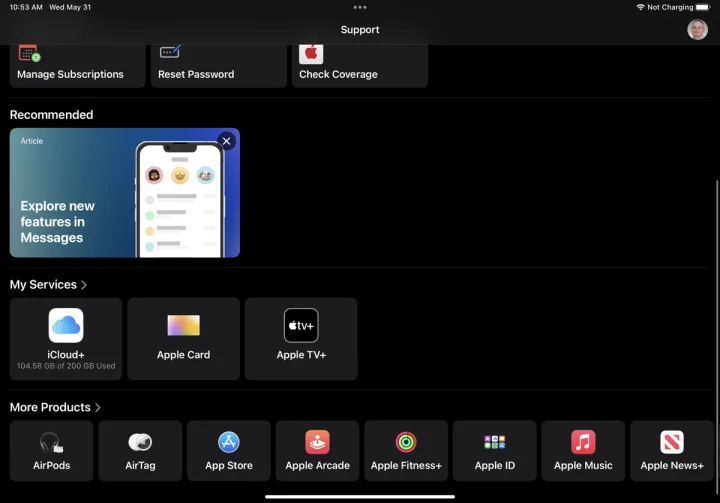This screenshot has width=720, height=503.
Task: Open Apple Music support
Action: 583,450
